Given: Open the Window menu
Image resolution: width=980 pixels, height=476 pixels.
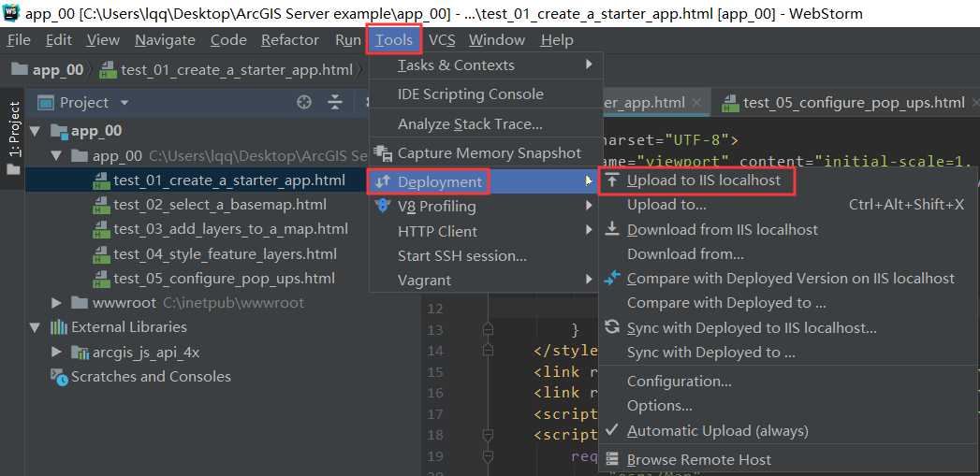Looking at the screenshot, I should click(x=497, y=40).
